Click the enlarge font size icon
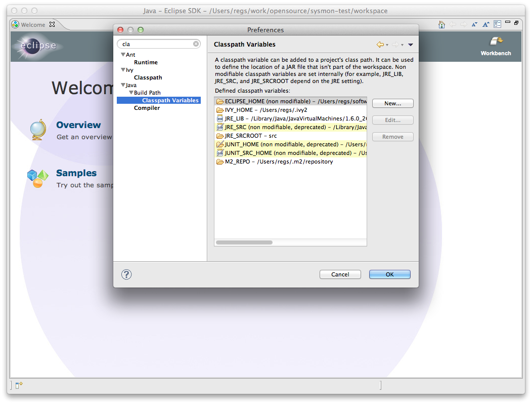The height and width of the screenshot is (404, 532). coord(486,24)
